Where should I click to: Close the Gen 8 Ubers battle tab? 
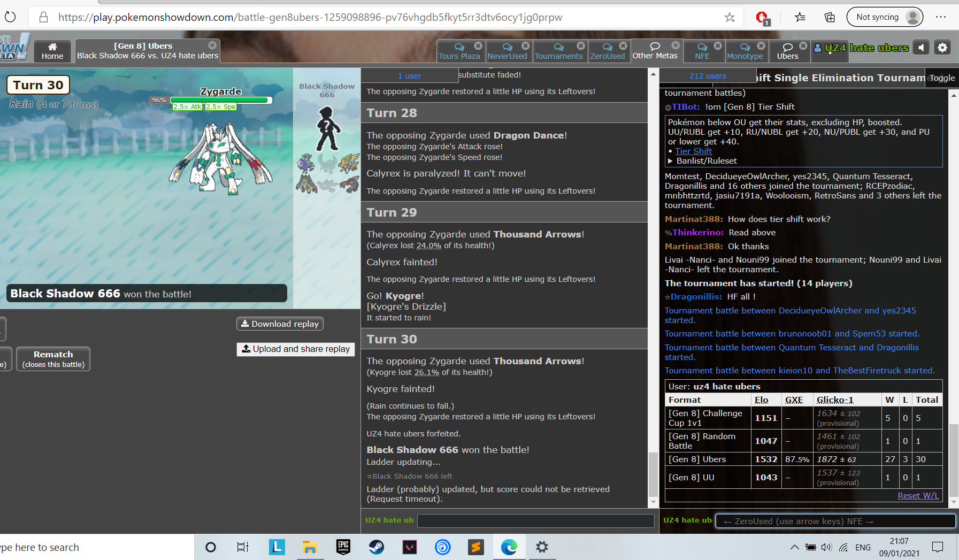[212, 45]
